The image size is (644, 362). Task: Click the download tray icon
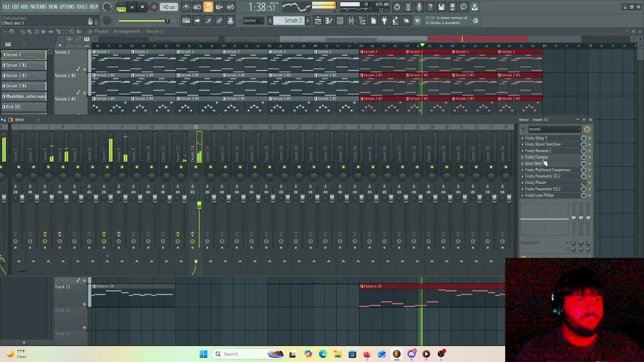click(x=474, y=7)
